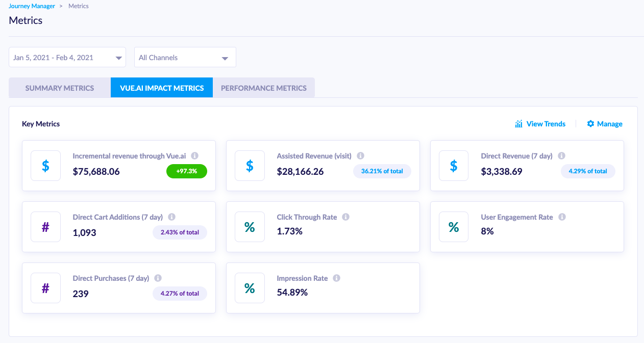Click the percent icon for Click Through Rate
The width and height of the screenshot is (644, 343).
250,227
